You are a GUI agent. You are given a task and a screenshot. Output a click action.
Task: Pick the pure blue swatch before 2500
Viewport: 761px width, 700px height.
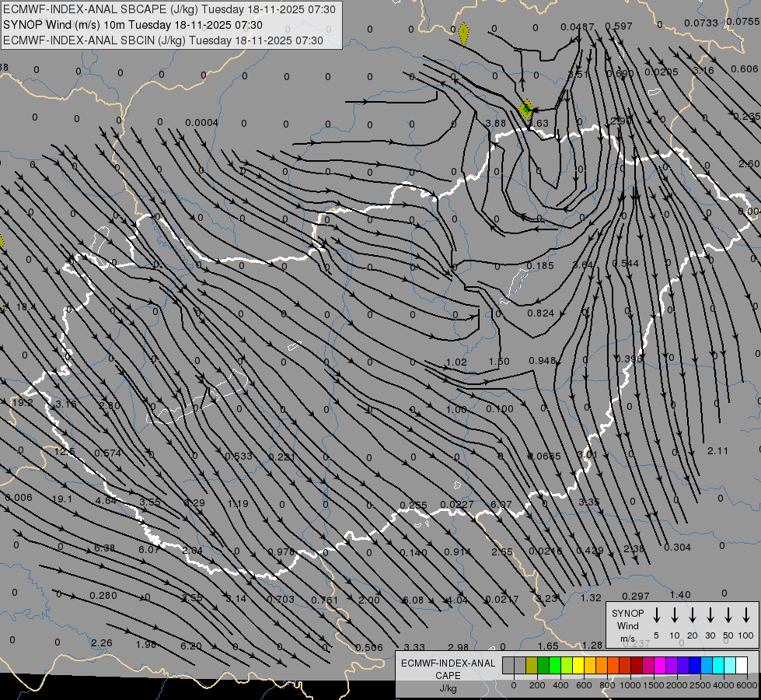pyautogui.click(x=694, y=666)
